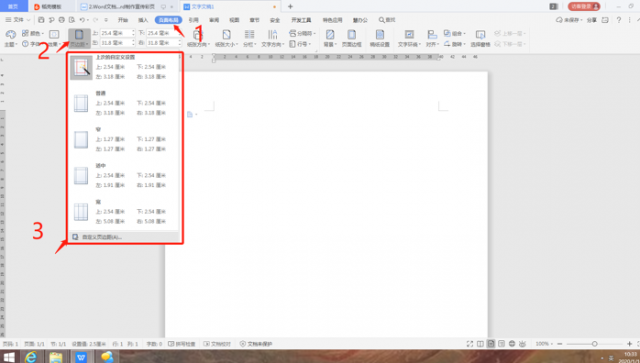Open the paper size (纸张大小) tool
Image resolution: width=640 pixels, height=363 pixels.
coord(226,38)
